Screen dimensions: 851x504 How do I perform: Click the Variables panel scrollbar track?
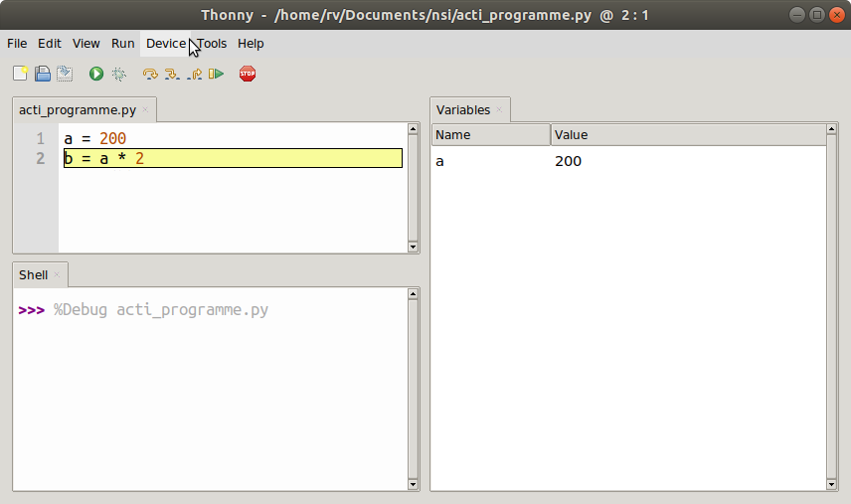pos(831,306)
